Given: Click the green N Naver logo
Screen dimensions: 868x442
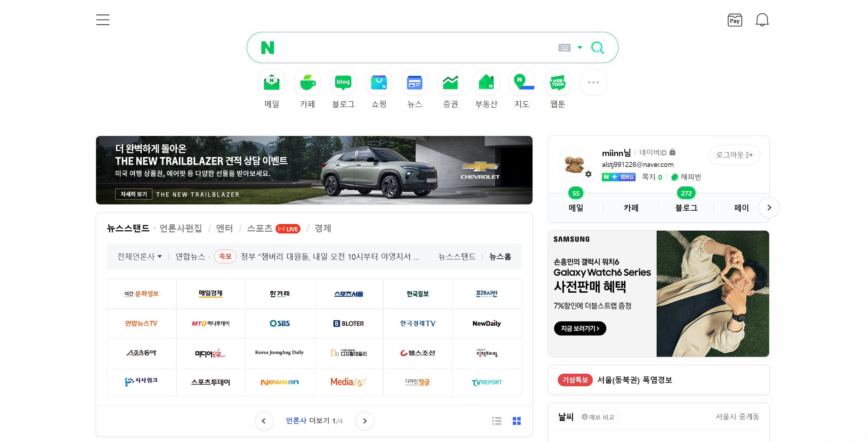Looking at the screenshot, I should pos(267,48).
